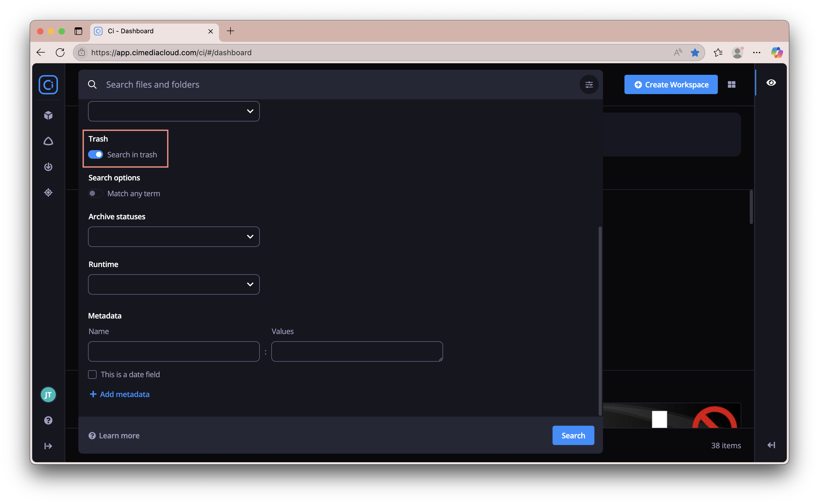Click the Create Workspace button

coord(671,85)
